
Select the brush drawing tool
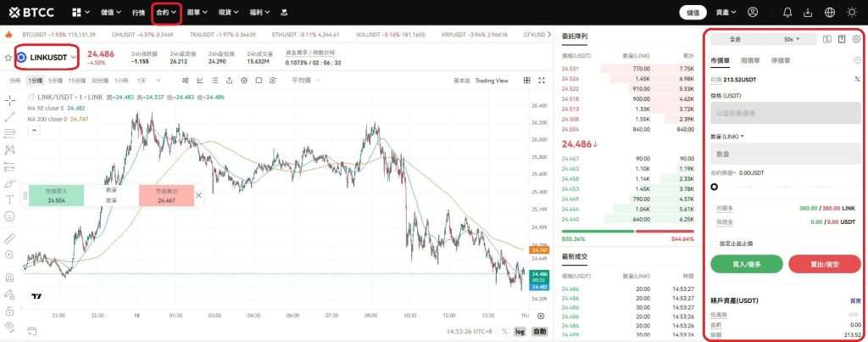pyautogui.click(x=10, y=183)
